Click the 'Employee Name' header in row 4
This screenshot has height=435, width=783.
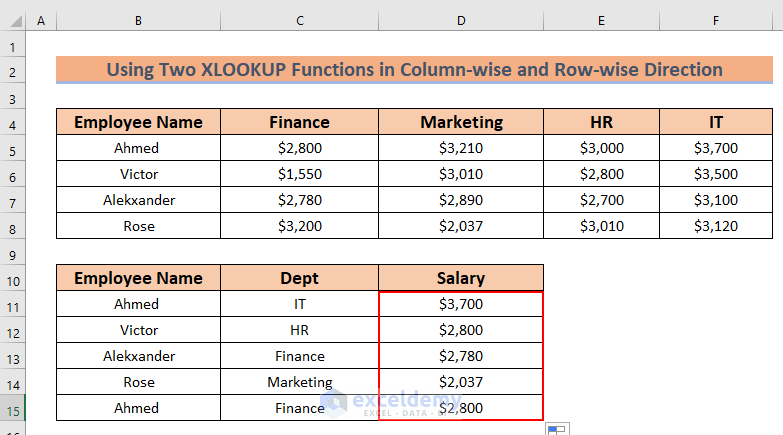click(138, 122)
